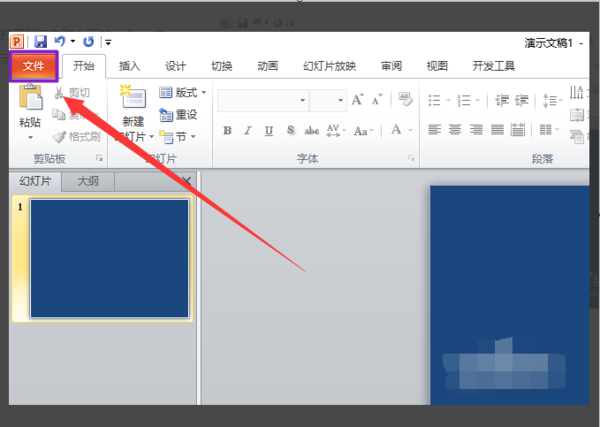Open the change case Aa dropdown
Viewport: 600px width, 427px height.
point(363,130)
